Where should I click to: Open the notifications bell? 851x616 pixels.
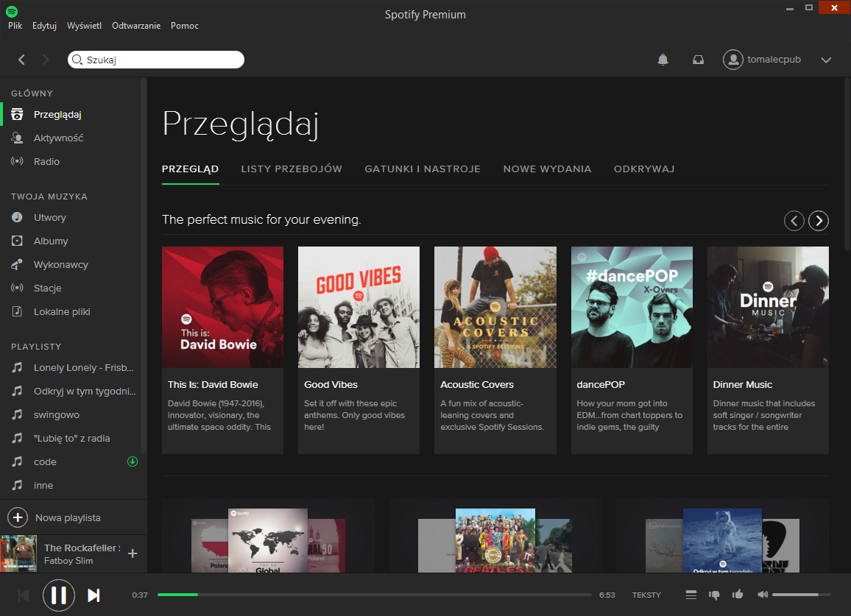coord(663,60)
